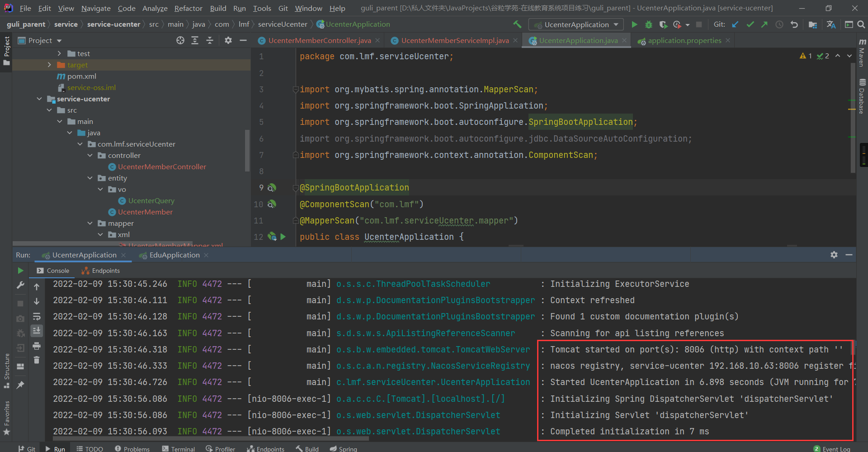Viewport: 868px width, 452px height.
Task: Open the Database side panel
Action: tap(862, 96)
